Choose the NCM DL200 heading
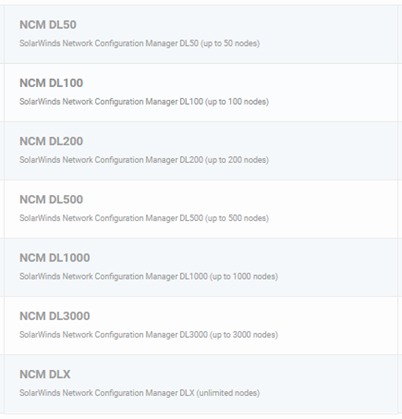The width and height of the screenshot is (402, 419). coord(51,141)
